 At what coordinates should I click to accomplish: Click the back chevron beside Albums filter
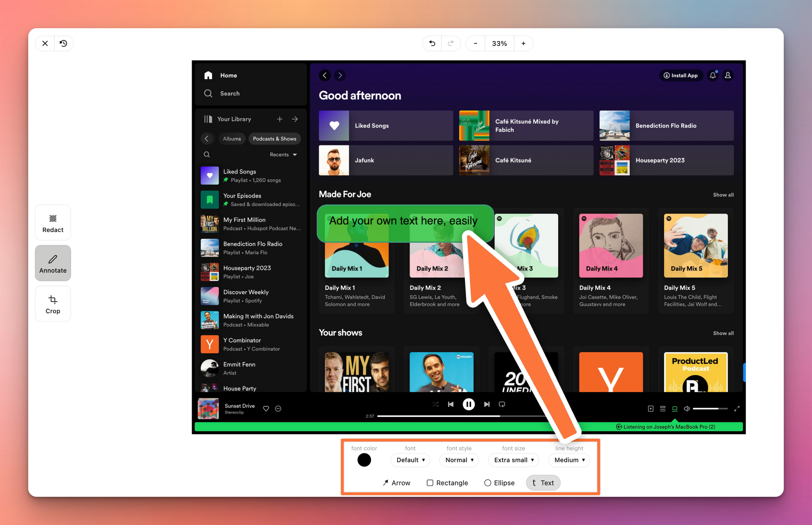(207, 139)
